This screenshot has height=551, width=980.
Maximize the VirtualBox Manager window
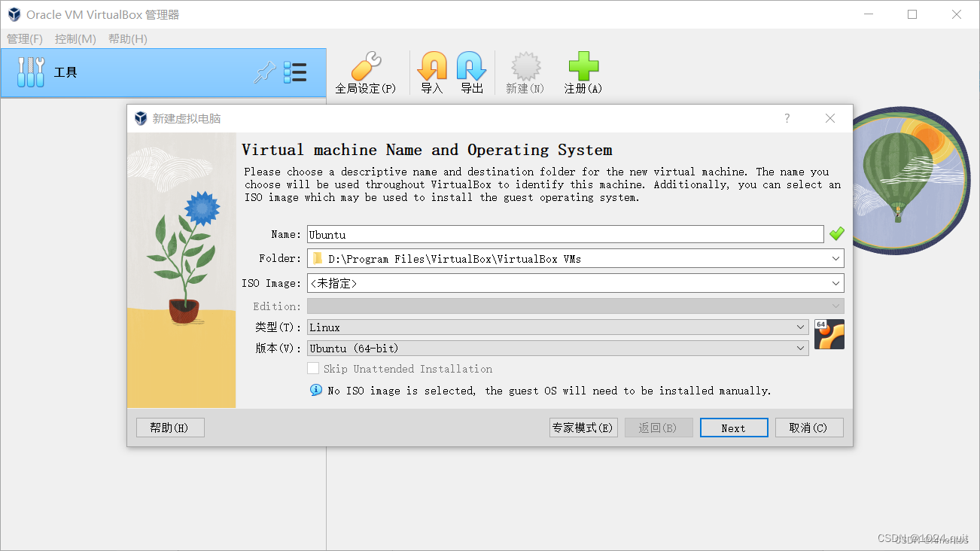pyautogui.click(x=912, y=14)
